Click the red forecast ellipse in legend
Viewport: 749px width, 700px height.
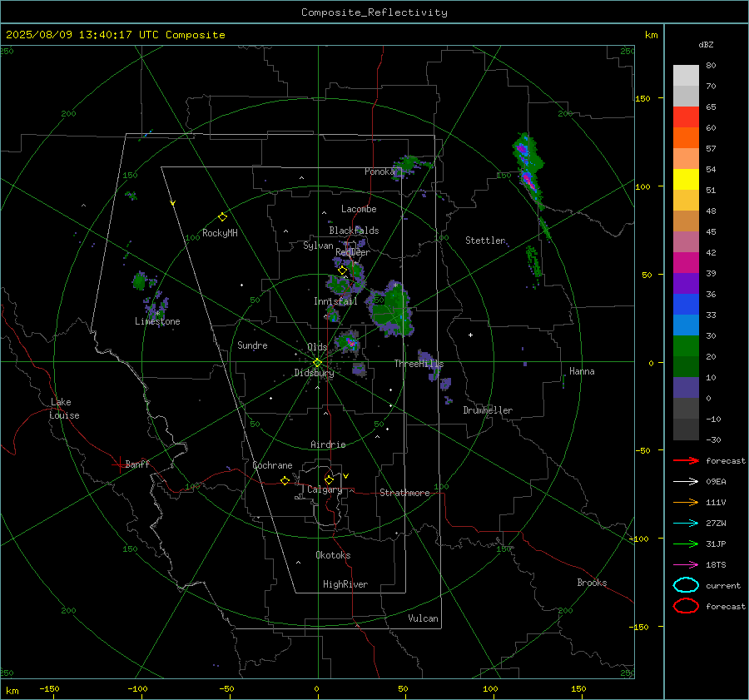(x=686, y=606)
